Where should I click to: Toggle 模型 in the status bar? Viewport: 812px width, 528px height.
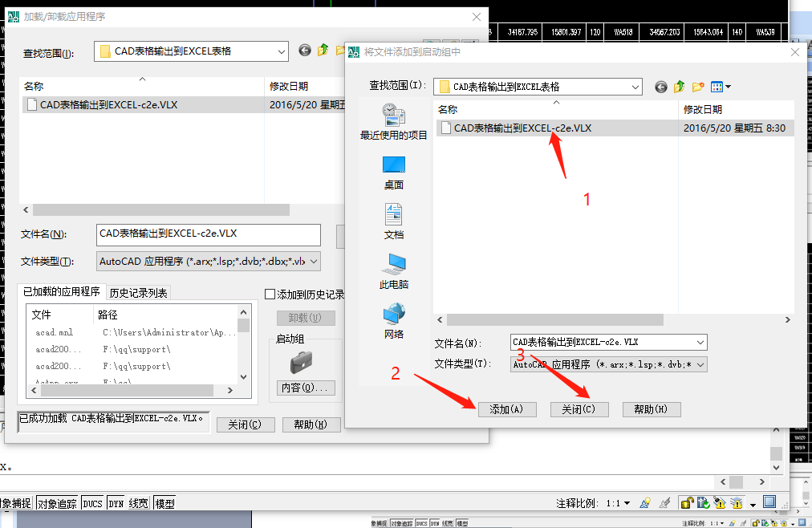coord(165,503)
